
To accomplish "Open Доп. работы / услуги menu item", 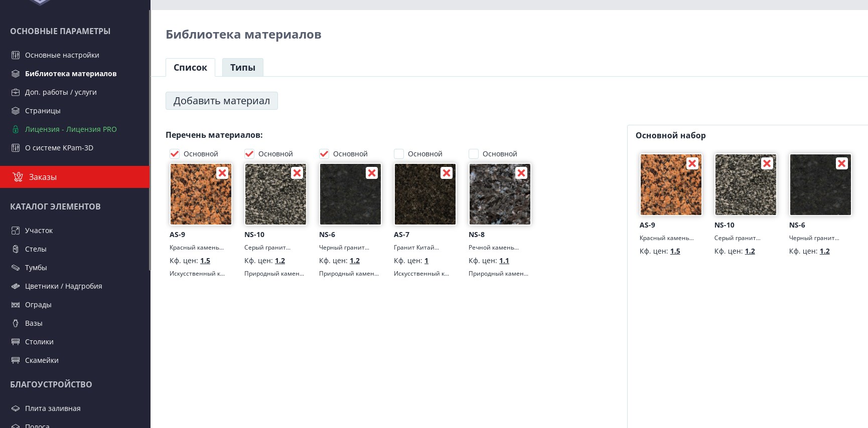I will (x=61, y=92).
